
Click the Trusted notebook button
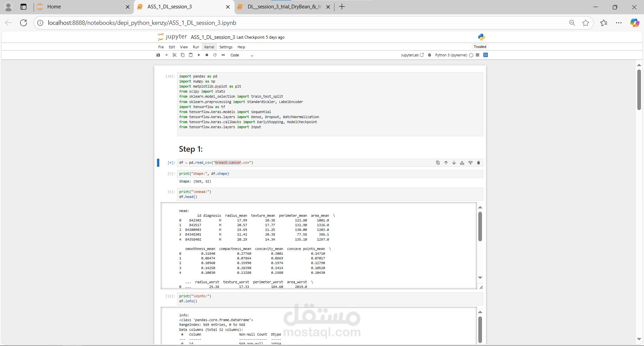pyautogui.click(x=480, y=47)
